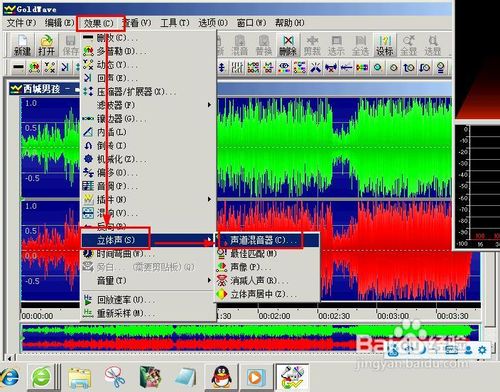This screenshot has height=392, width=500.
Task: Open QQ penguin icon in taskbar
Action: 221,377
